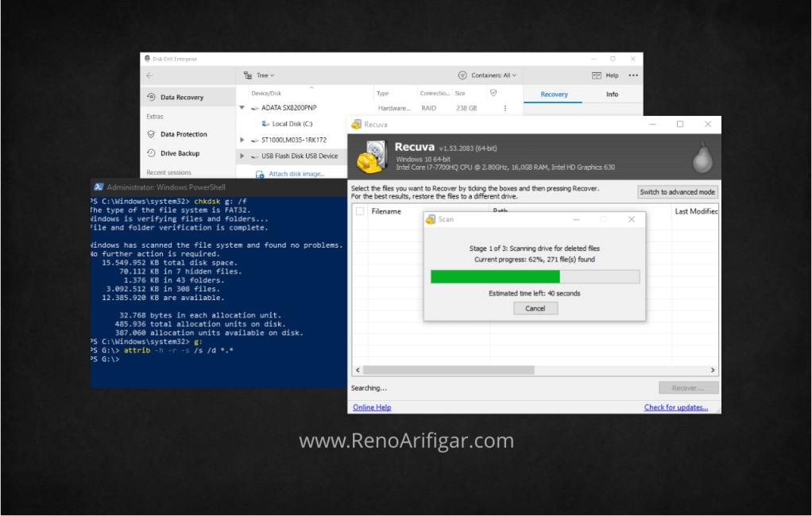
Task: Open the Online Help link in Recuva
Action: coord(371,406)
